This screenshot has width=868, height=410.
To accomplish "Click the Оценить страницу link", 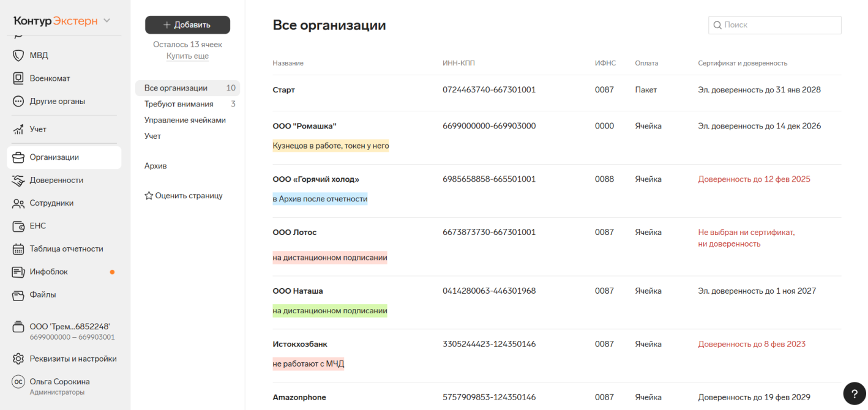I will (189, 196).
